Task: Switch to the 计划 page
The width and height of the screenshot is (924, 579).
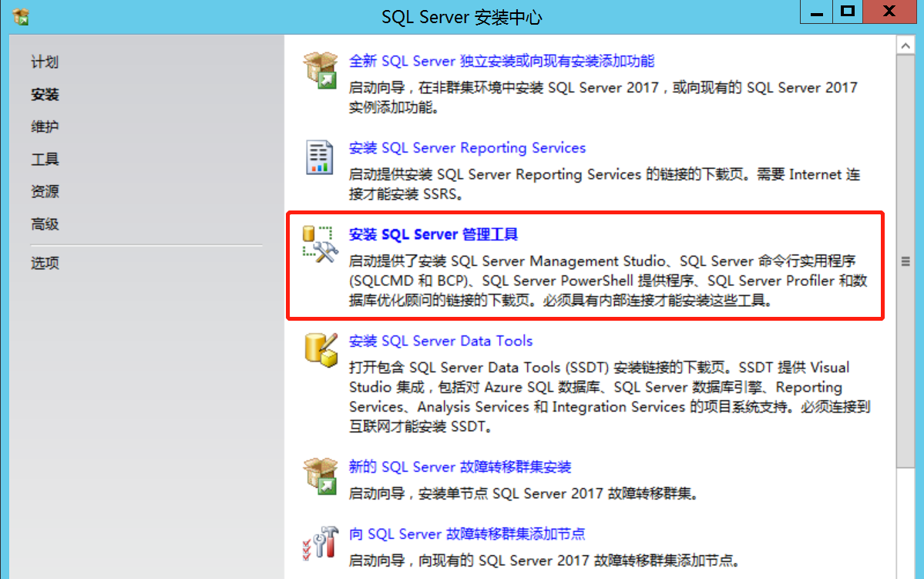Action: (45, 62)
